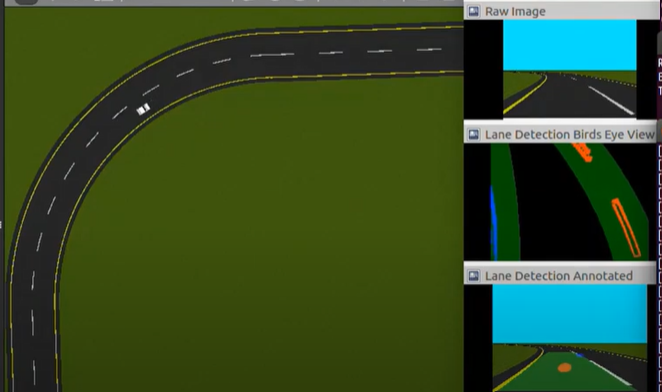The height and width of the screenshot is (392, 662).
Task: Click the cyan sky in Lane Detection Annotated view
Action: pyautogui.click(x=570, y=314)
